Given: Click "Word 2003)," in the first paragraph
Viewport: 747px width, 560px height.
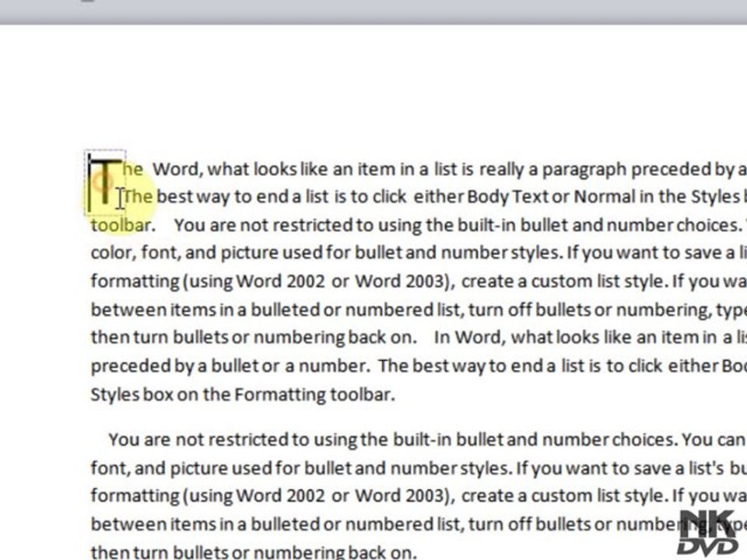Looking at the screenshot, I should pyautogui.click(x=405, y=281).
